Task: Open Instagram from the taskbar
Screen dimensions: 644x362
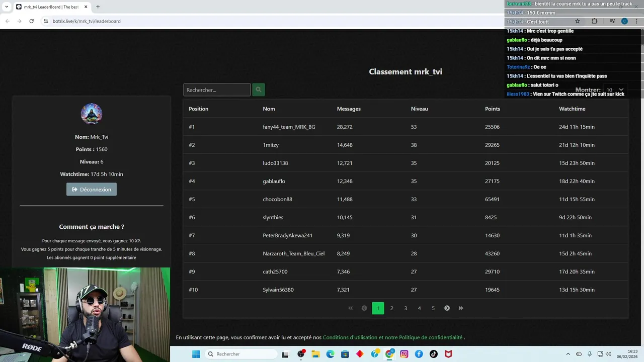Action: coord(404,354)
